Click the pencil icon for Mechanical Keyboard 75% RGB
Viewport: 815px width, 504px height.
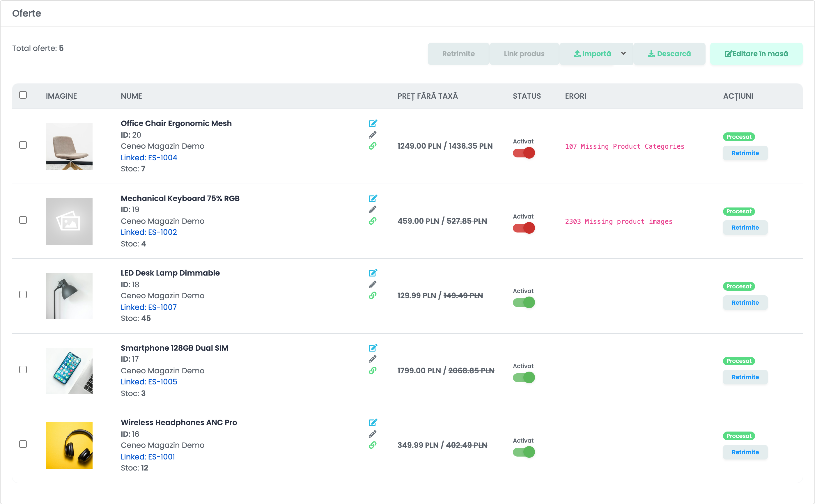[x=373, y=209]
